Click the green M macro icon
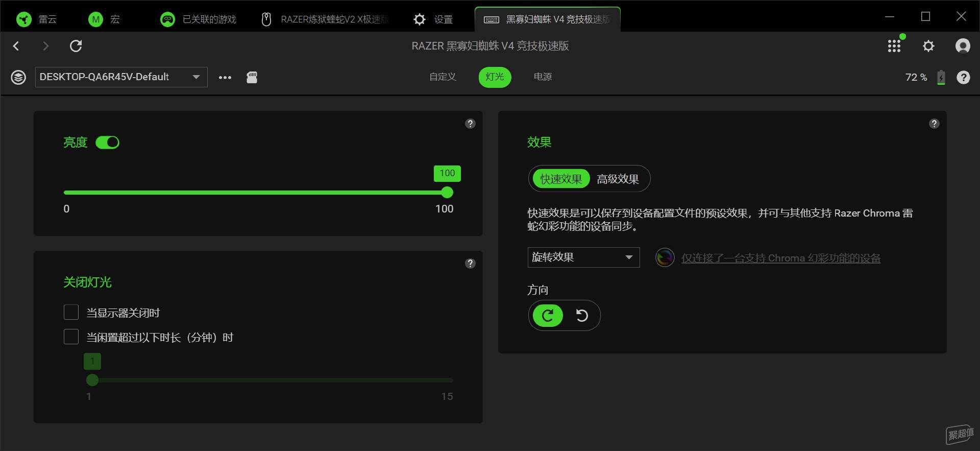 pos(95,19)
